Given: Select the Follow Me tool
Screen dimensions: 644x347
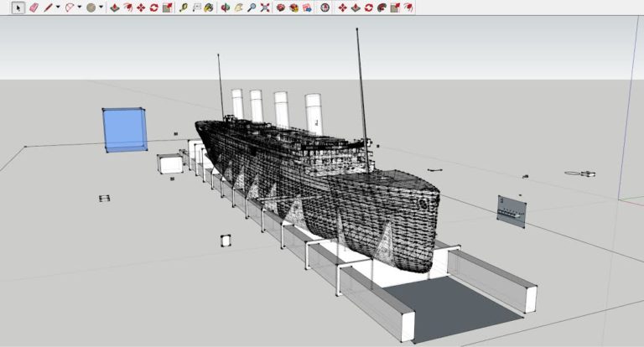Looking at the screenshot, I should pyautogui.click(x=382, y=8).
